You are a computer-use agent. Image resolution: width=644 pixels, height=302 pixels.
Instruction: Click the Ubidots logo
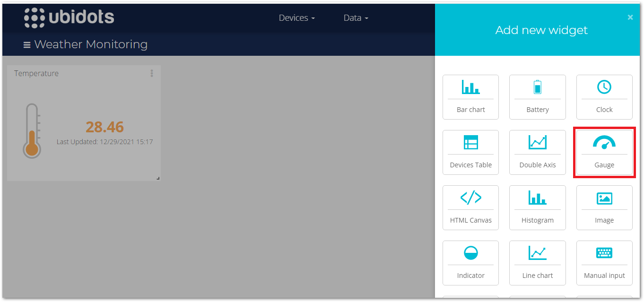coord(69,17)
